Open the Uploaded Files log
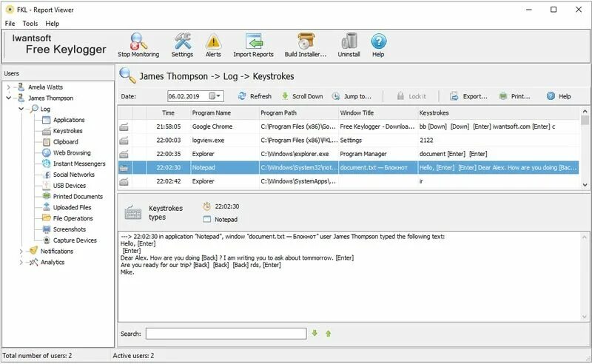This screenshot has height=364, width=592. coord(72,208)
